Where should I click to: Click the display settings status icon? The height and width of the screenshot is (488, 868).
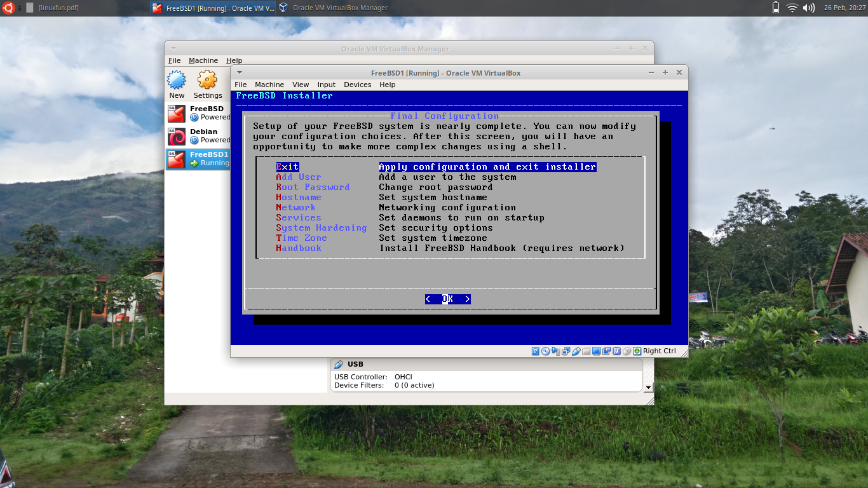point(596,351)
